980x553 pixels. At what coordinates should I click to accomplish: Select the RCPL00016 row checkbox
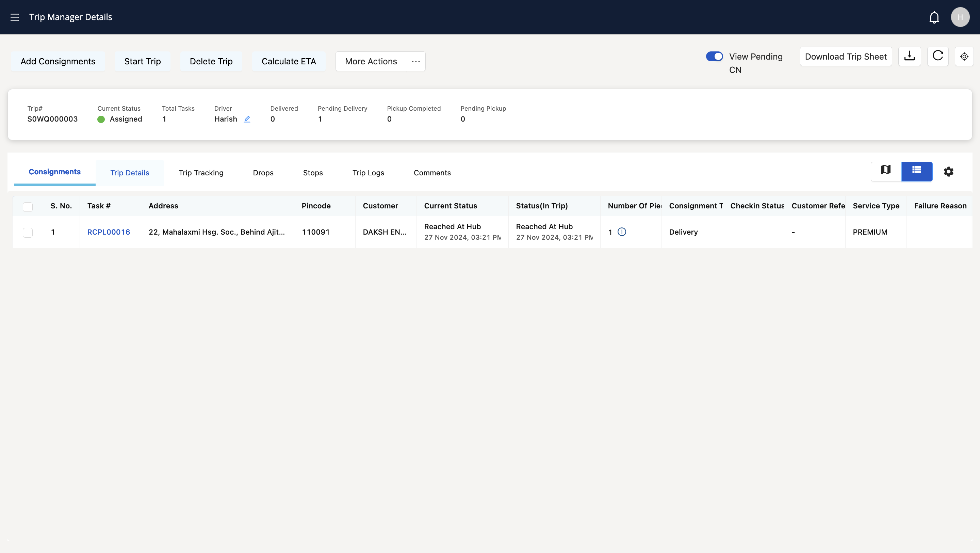tap(28, 233)
